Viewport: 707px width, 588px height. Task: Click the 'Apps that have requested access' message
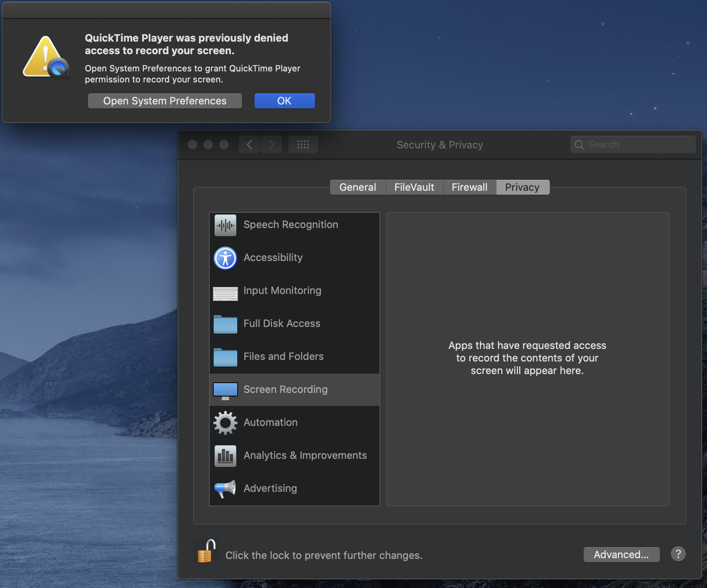coord(528,358)
